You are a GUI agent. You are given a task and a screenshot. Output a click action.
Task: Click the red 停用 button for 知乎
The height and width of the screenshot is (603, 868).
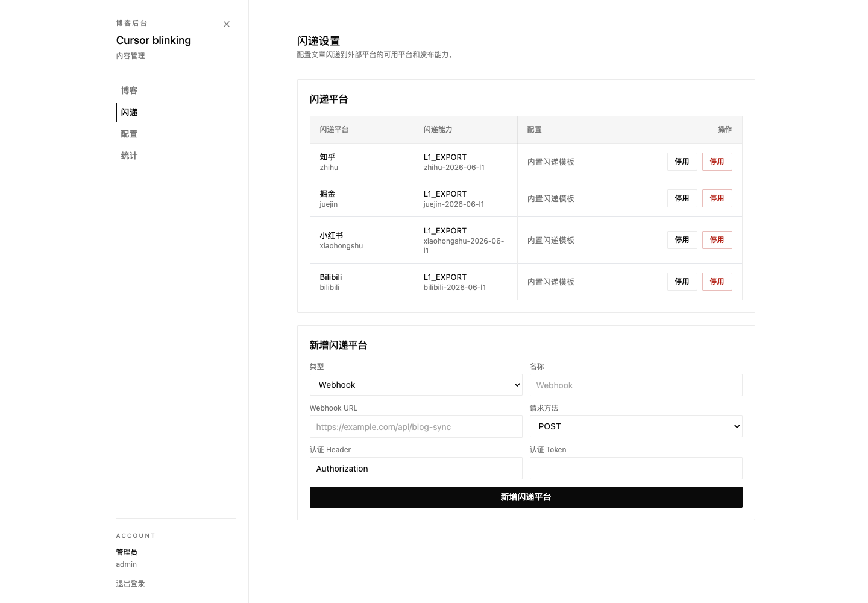pyautogui.click(x=717, y=162)
